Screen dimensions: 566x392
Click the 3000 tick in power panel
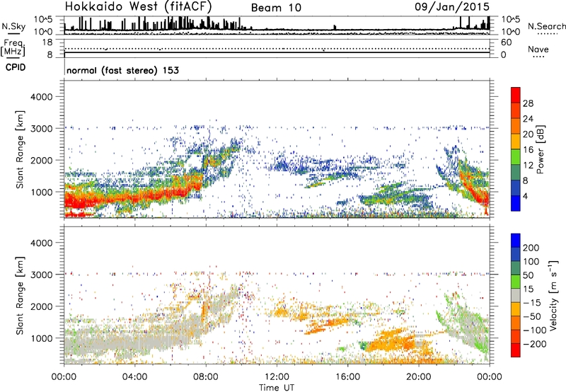(42, 129)
